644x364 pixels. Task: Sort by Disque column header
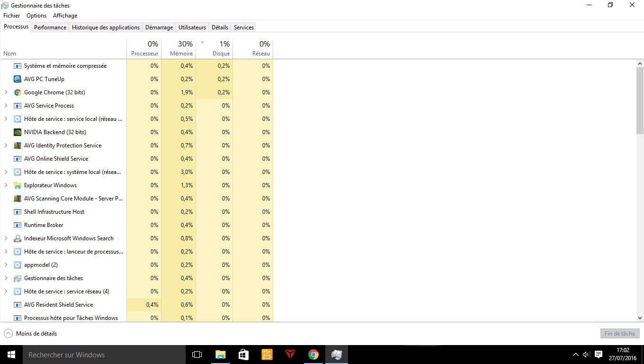pyautogui.click(x=215, y=48)
